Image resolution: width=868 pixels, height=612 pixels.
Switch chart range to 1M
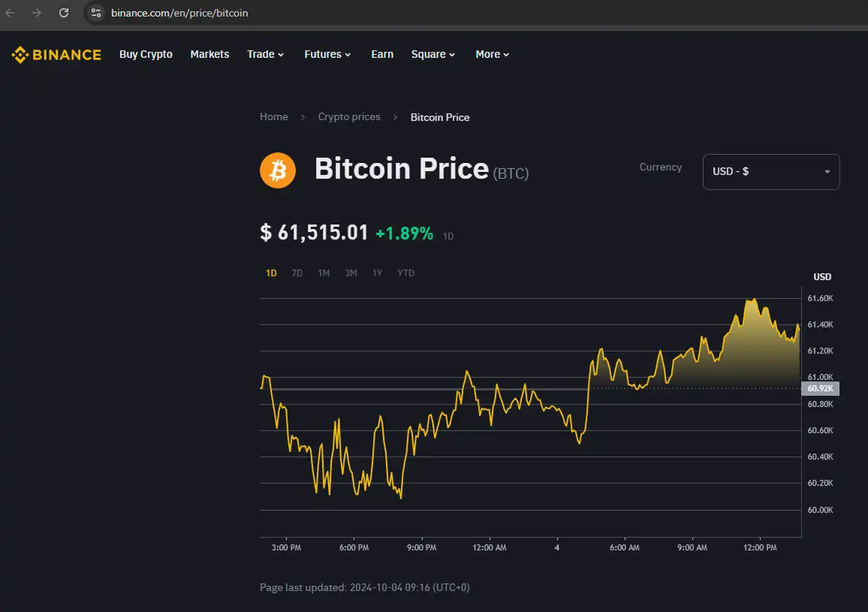(x=323, y=273)
